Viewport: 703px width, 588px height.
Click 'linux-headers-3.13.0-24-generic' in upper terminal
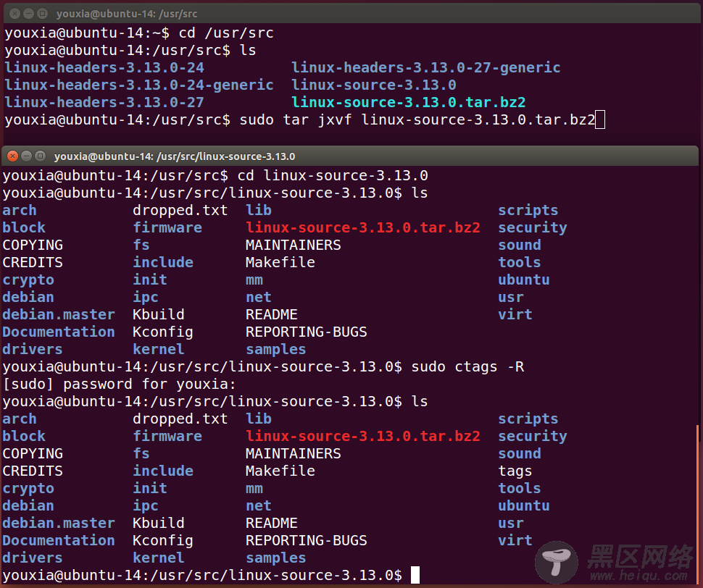(139, 85)
